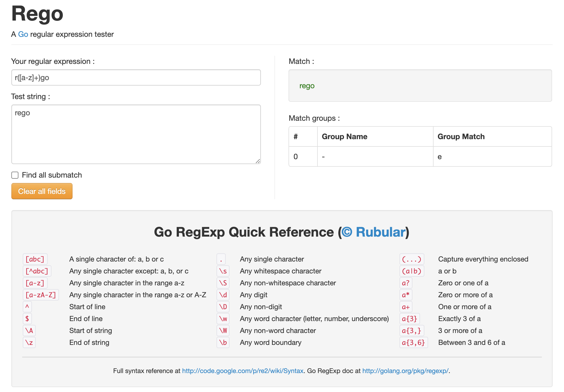This screenshot has width=564, height=392.
Task: Click the \b word boundary badge
Action: (223, 342)
